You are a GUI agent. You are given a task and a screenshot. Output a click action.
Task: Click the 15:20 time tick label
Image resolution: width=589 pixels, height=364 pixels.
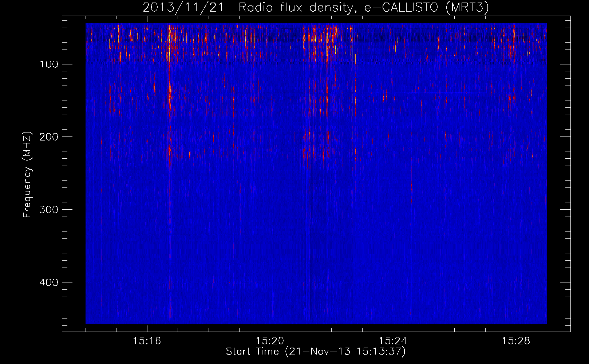click(270, 341)
